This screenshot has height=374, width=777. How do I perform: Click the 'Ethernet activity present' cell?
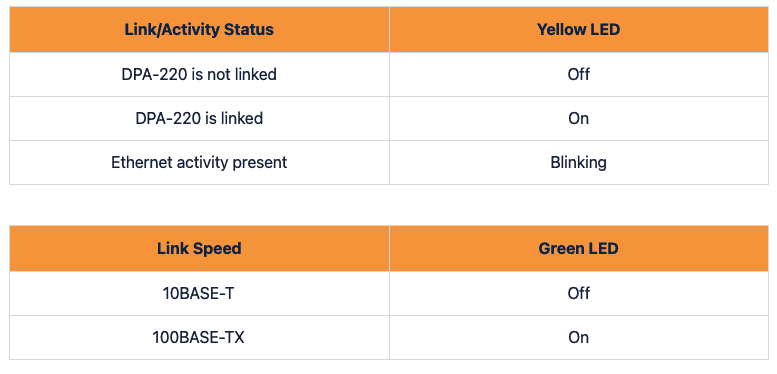tap(199, 162)
